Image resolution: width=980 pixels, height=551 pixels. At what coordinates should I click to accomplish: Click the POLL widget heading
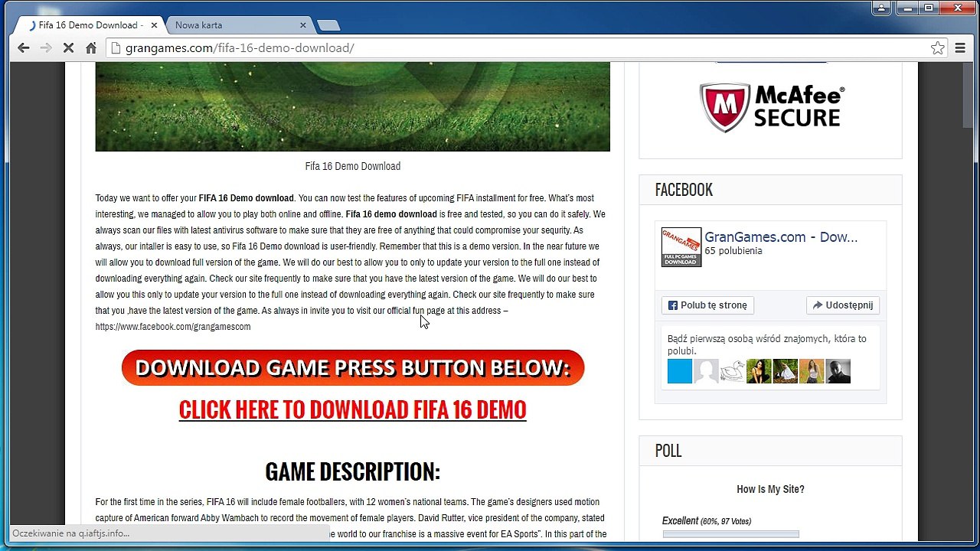pos(668,451)
